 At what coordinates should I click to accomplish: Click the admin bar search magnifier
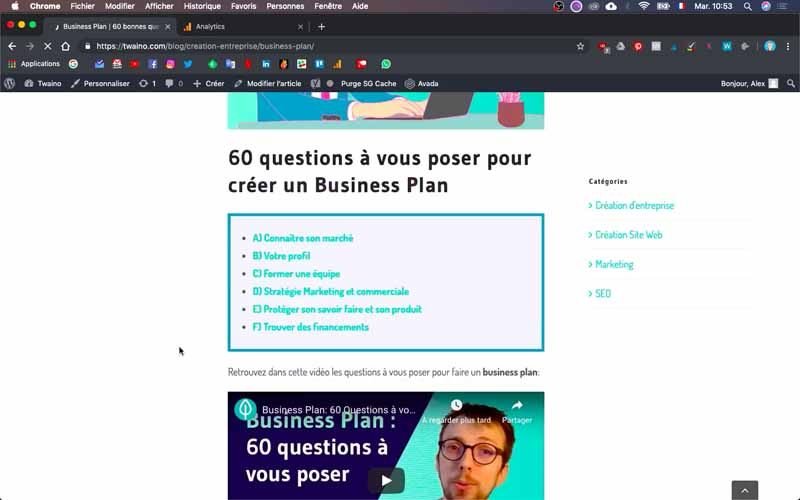pos(791,83)
